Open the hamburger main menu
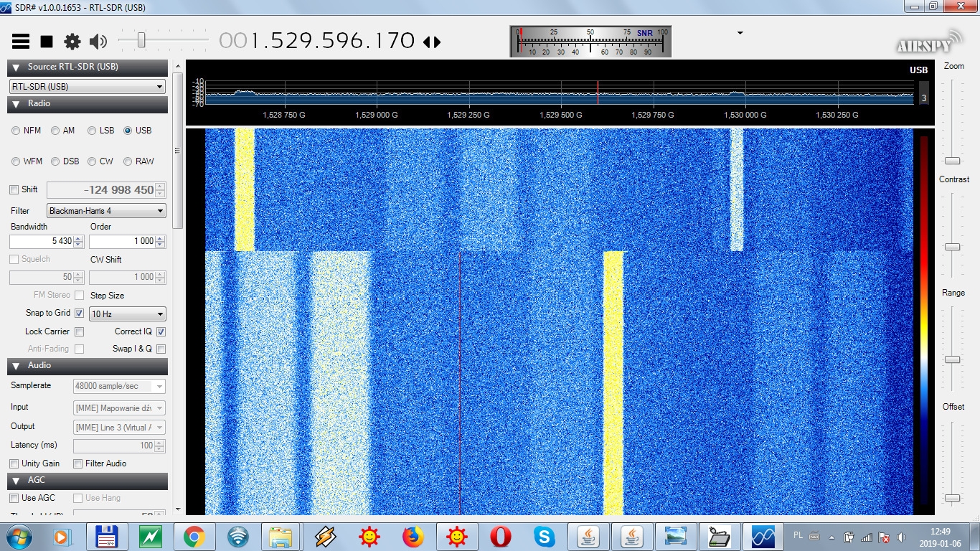 point(21,42)
